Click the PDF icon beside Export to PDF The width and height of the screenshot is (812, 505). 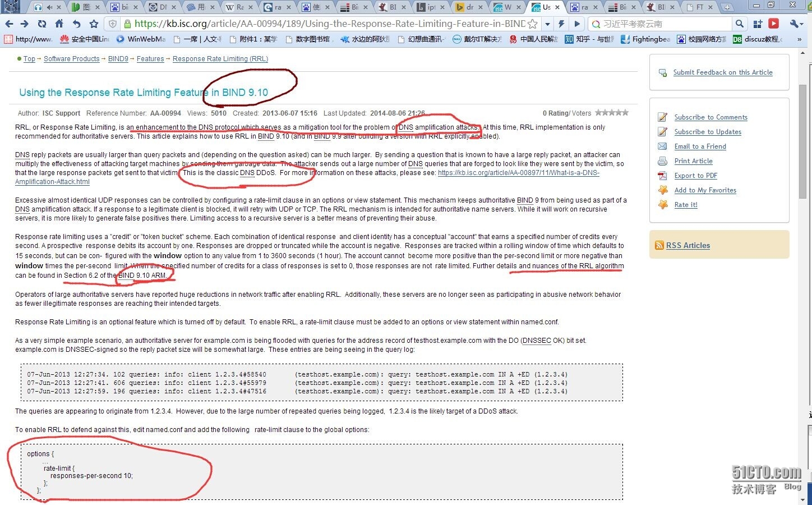(663, 176)
